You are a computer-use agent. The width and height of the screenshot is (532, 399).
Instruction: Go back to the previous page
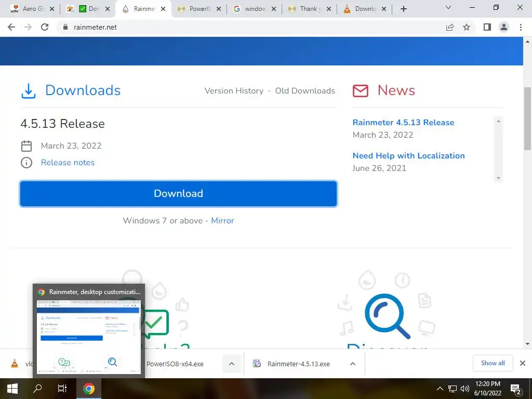pyautogui.click(x=11, y=27)
